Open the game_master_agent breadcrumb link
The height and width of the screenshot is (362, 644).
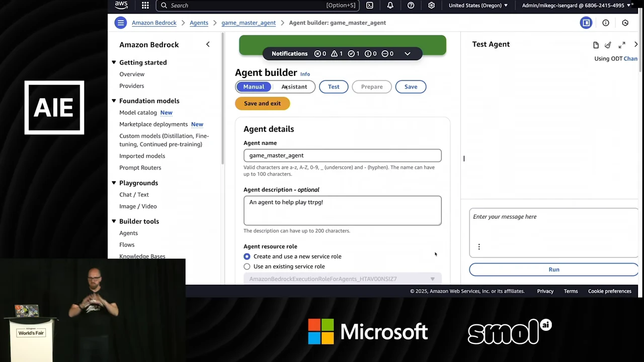[249, 23]
